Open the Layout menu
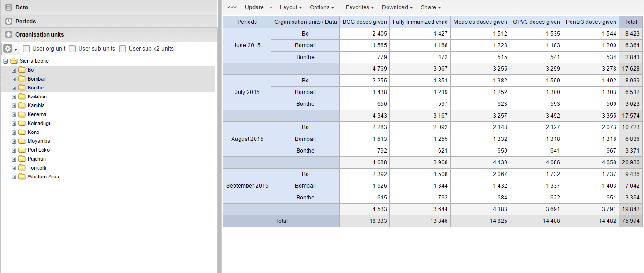The image size is (644, 273). [x=290, y=7]
